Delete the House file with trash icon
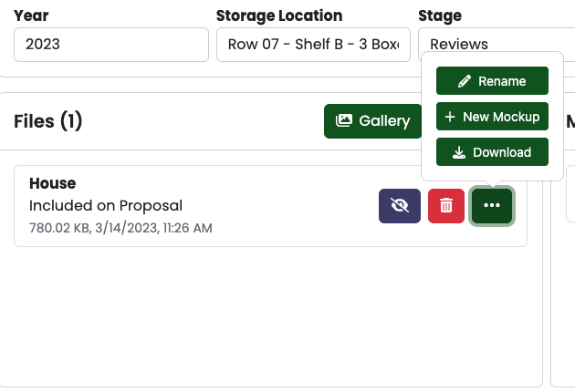Screen dimensions: 575x392 point(446,206)
